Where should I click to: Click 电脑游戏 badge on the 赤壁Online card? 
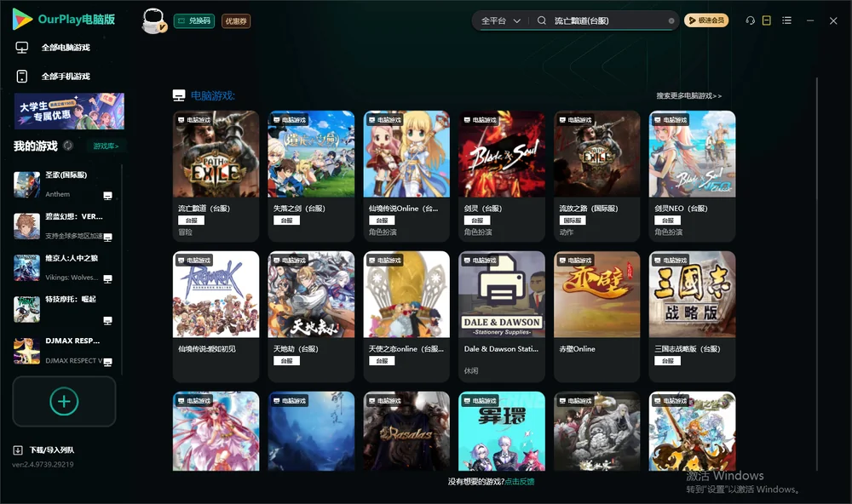coord(574,261)
